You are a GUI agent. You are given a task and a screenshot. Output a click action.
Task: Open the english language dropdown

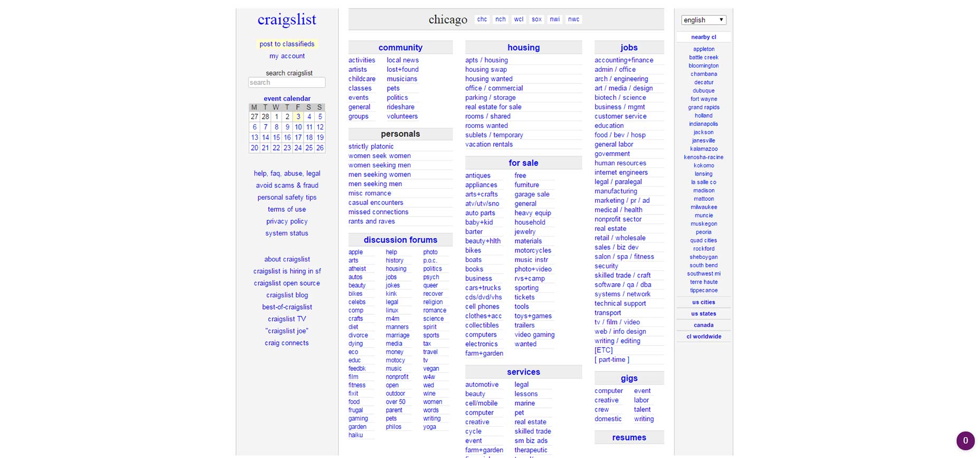(x=703, y=20)
